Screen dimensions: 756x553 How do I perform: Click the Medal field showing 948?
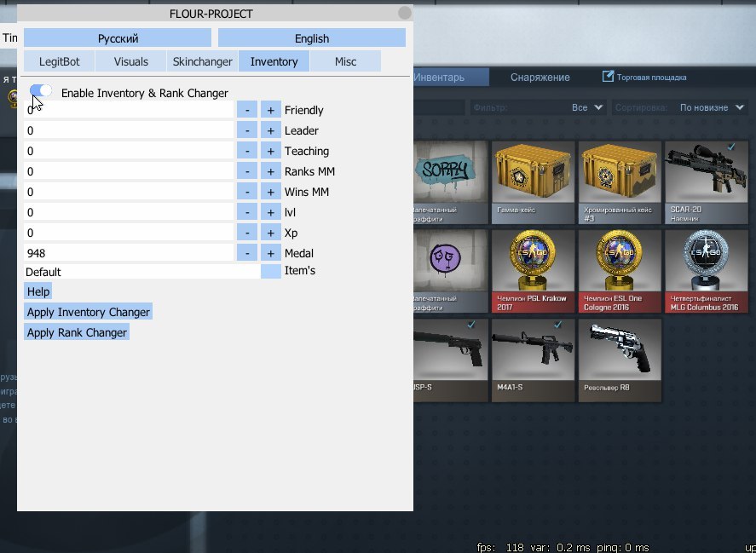[x=129, y=253]
